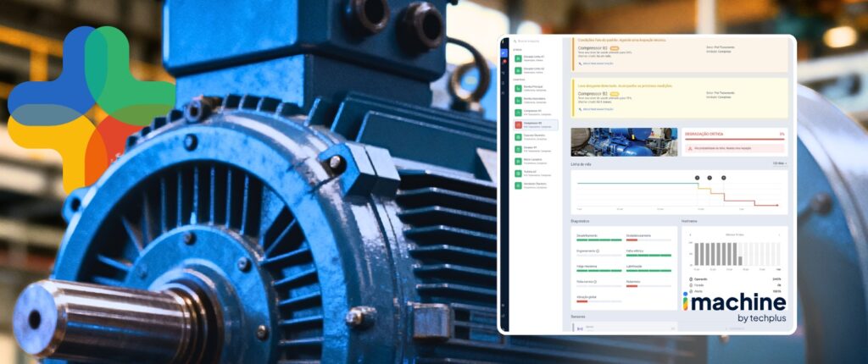Open the first Elevador Linha entry in the list

click(x=536, y=58)
